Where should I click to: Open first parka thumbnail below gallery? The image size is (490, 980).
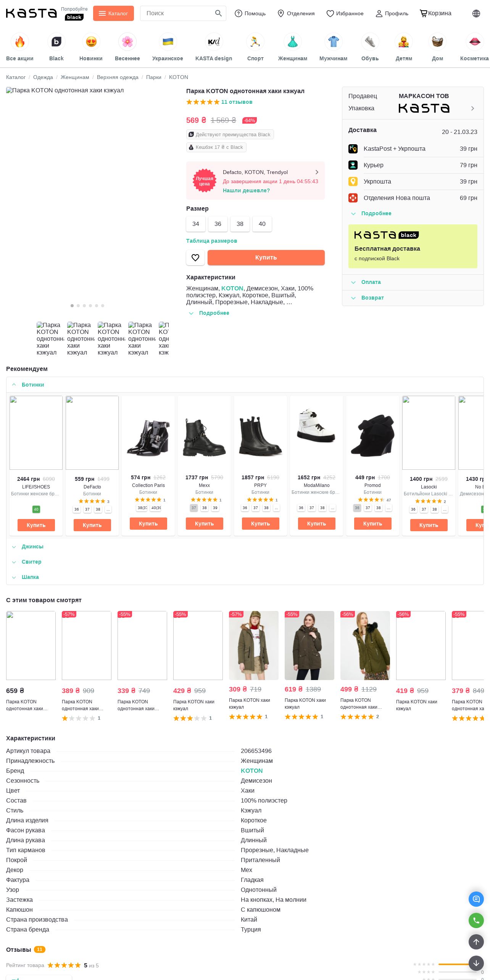[50, 338]
